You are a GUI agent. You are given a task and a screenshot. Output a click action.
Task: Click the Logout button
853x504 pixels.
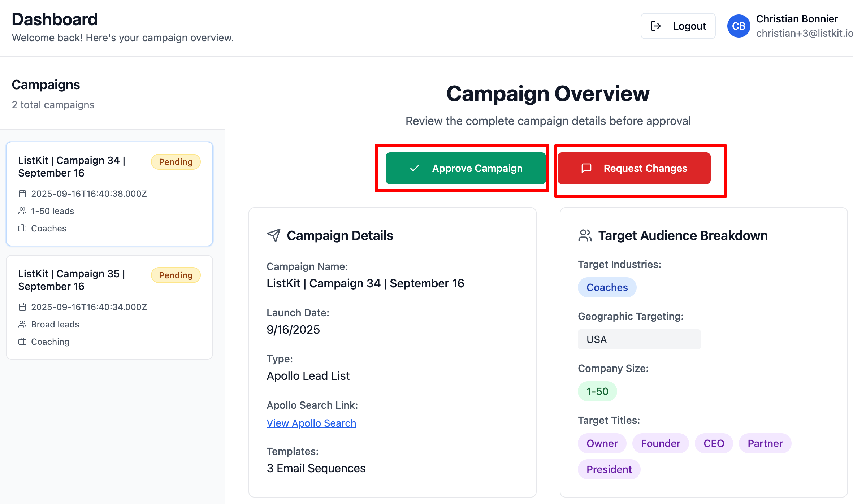pos(678,26)
